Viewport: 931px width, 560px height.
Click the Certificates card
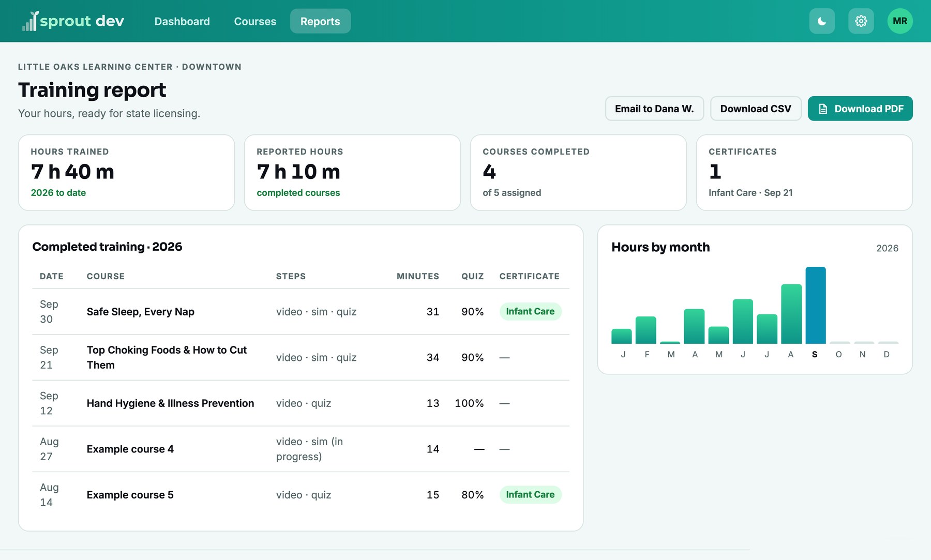tap(804, 173)
